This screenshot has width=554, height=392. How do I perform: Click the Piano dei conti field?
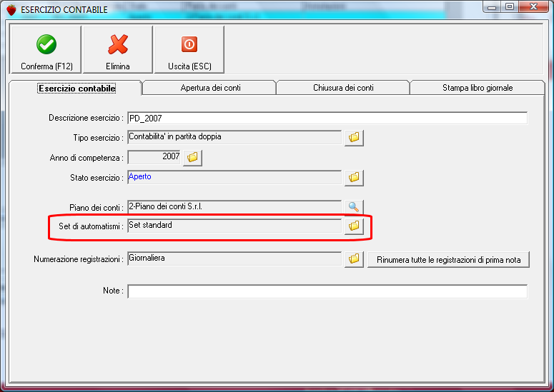tap(234, 207)
